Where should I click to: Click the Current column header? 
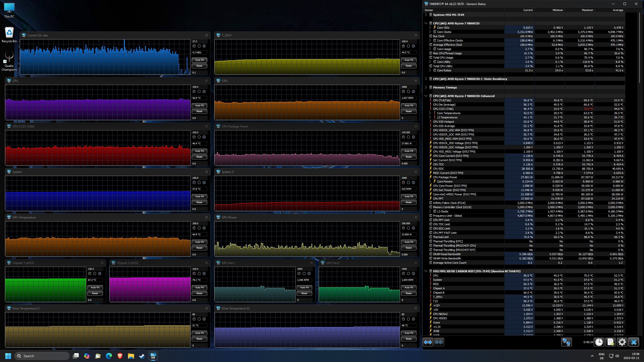coord(519,10)
